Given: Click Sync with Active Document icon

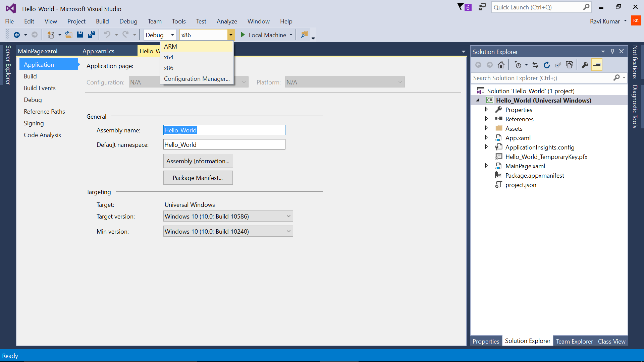Looking at the screenshot, I should pos(535,65).
